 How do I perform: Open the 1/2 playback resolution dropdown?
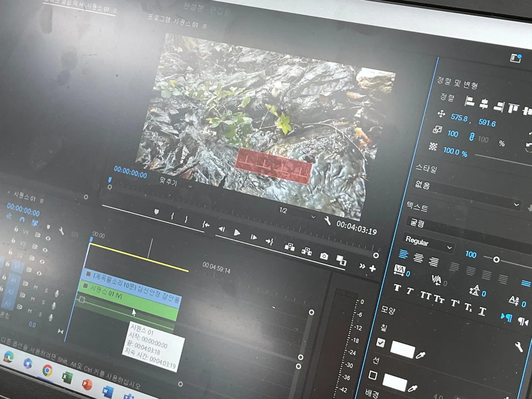coord(297,213)
